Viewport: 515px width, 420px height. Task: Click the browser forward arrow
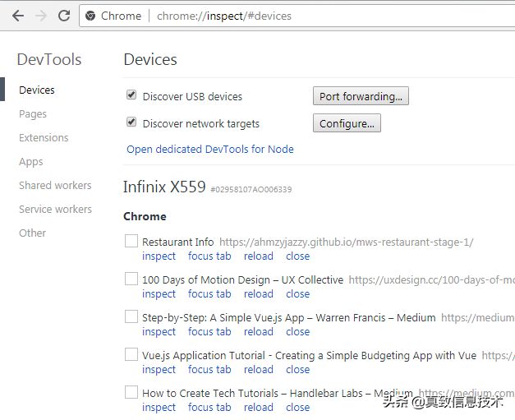coord(41,16)
